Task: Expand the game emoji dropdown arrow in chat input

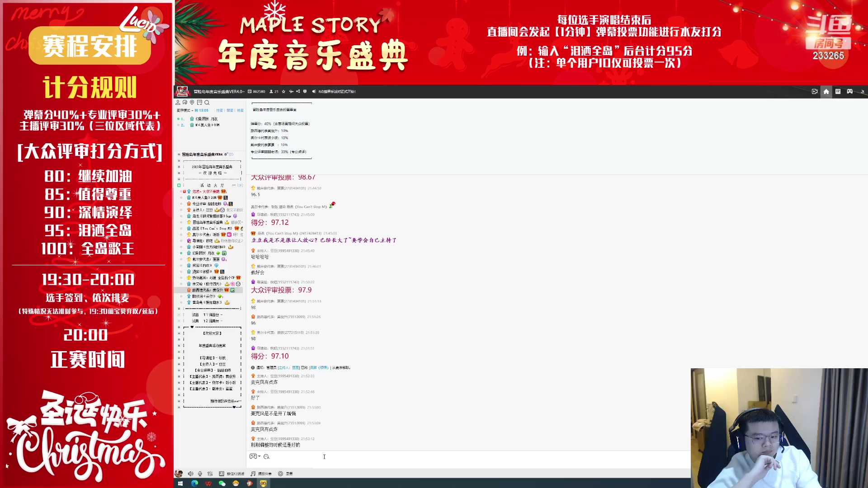Action: click(x=259, y=456)
